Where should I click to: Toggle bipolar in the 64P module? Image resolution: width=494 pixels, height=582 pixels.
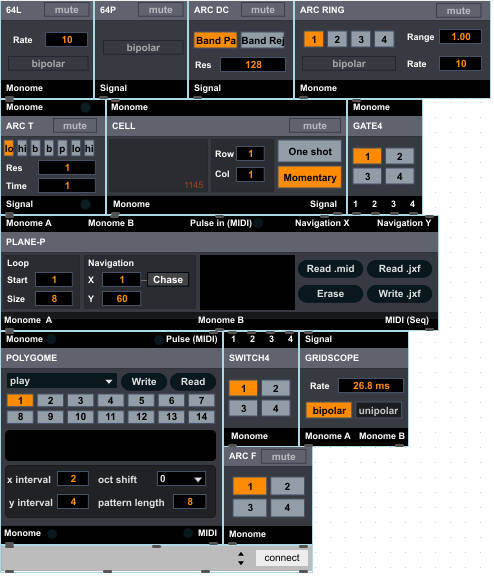click(143, 48)
